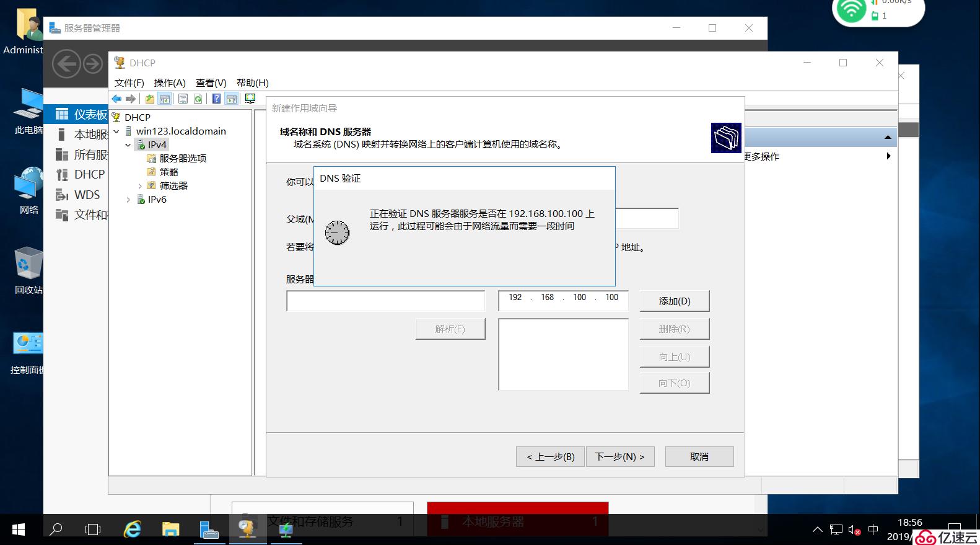Click the 向上(U) button
The image size is (980, 545).
tap(675, 357)
